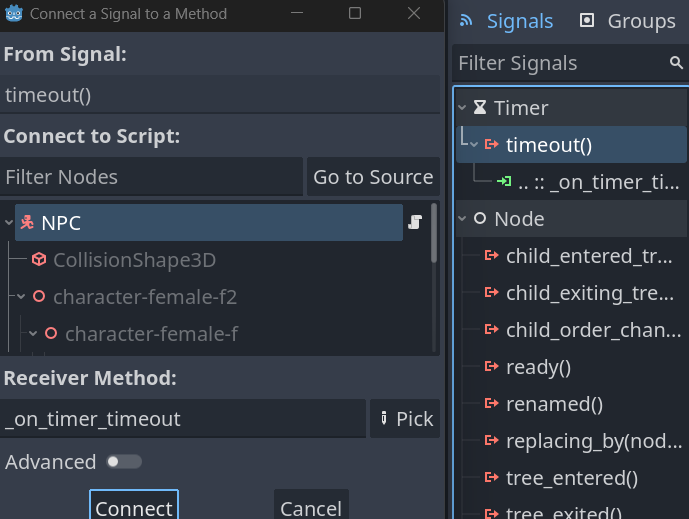Click the ready() signal icon
689x519 pixels.
pyautogui.click(x=492, y=367)
